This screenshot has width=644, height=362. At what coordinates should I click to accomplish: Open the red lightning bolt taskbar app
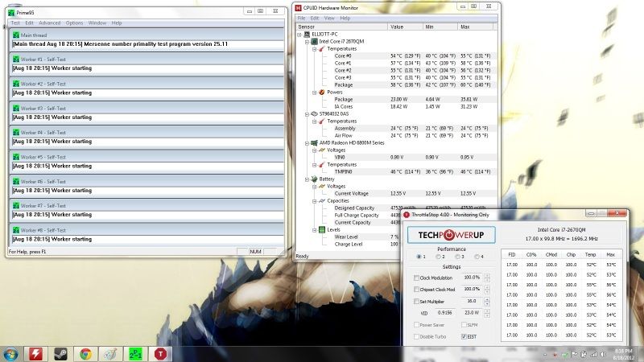click(x=35, y=354)
